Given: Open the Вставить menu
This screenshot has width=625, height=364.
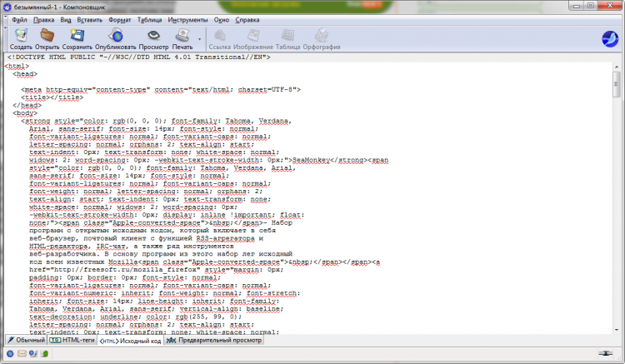Looking at the screenshot, I should (90, 20).
